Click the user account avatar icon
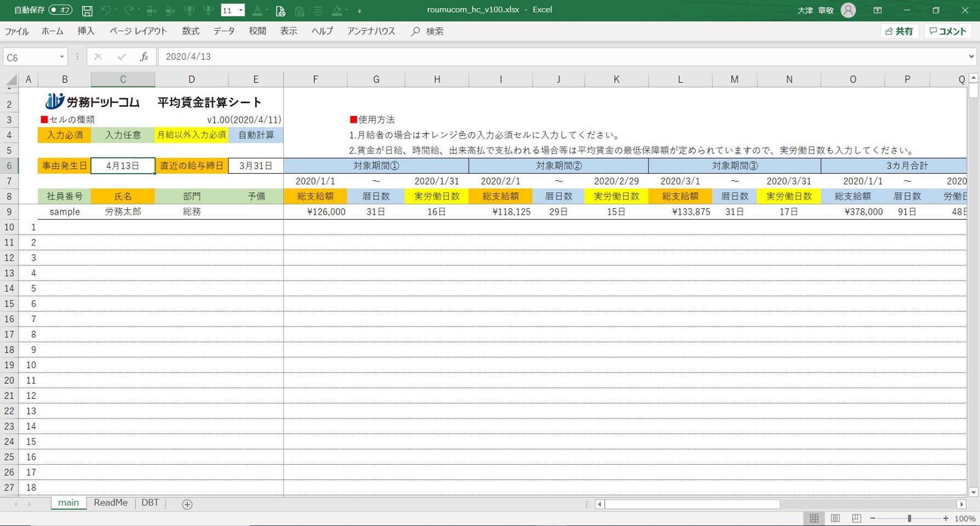 (x=848, y=10)
